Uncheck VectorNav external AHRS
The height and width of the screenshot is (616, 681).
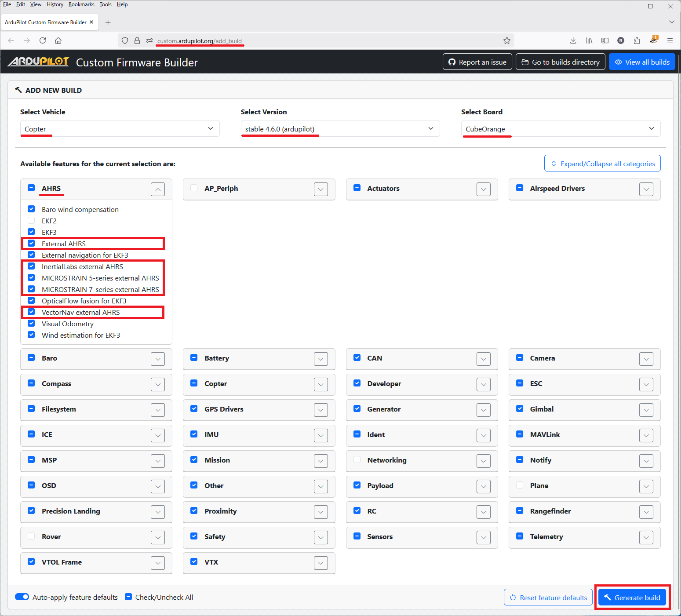point(31,312)
